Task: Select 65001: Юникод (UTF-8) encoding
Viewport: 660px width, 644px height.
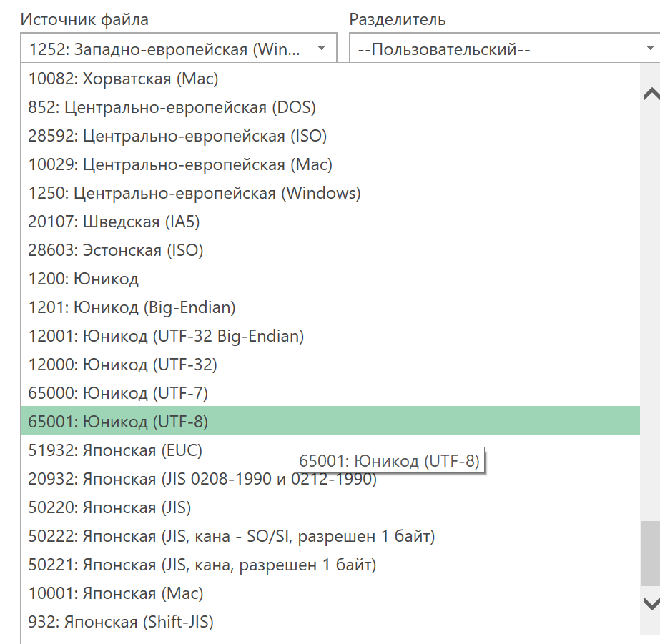Action: (118, 422)
